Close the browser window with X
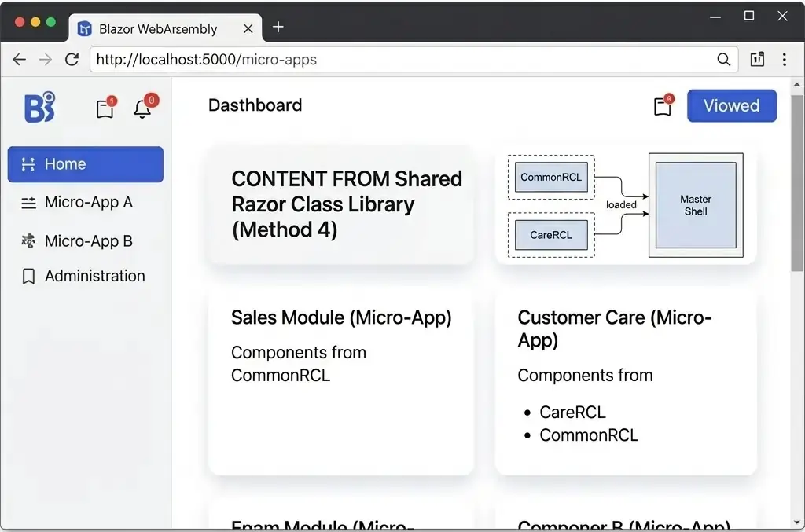The height and width of the screenshot is (532, 805). 782,16
